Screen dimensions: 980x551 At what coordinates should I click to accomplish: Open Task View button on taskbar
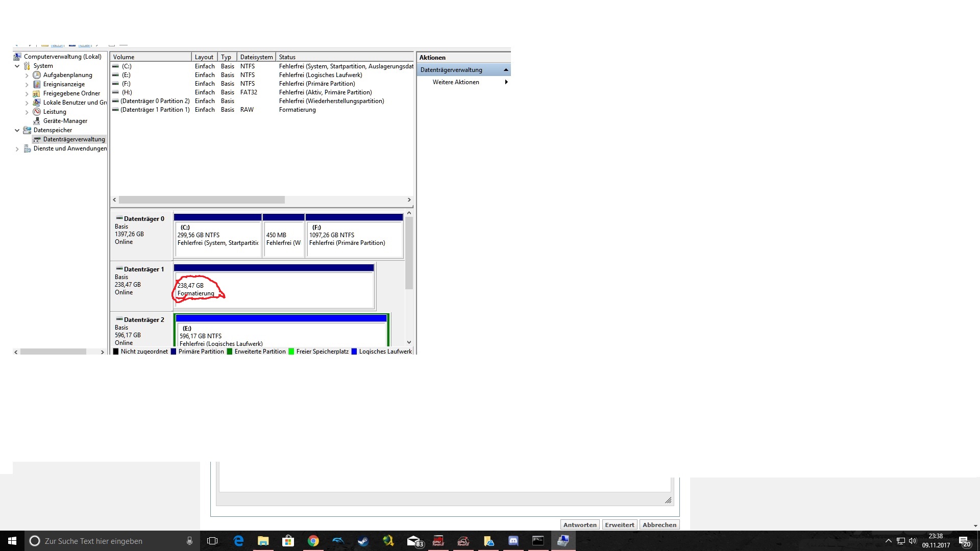(212, 541)
